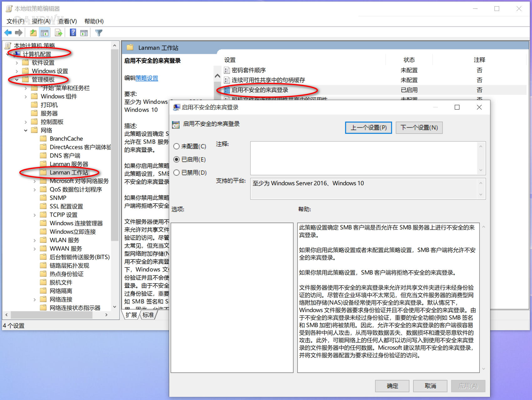Click the Back arrow toolbar icon
532x400 pixels.
point(8,33)
